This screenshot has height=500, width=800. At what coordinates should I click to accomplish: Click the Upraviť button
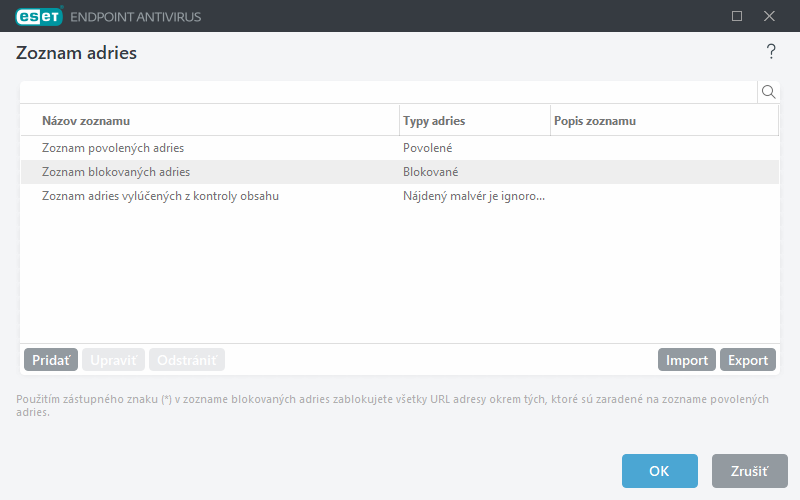tap(113, 360)
